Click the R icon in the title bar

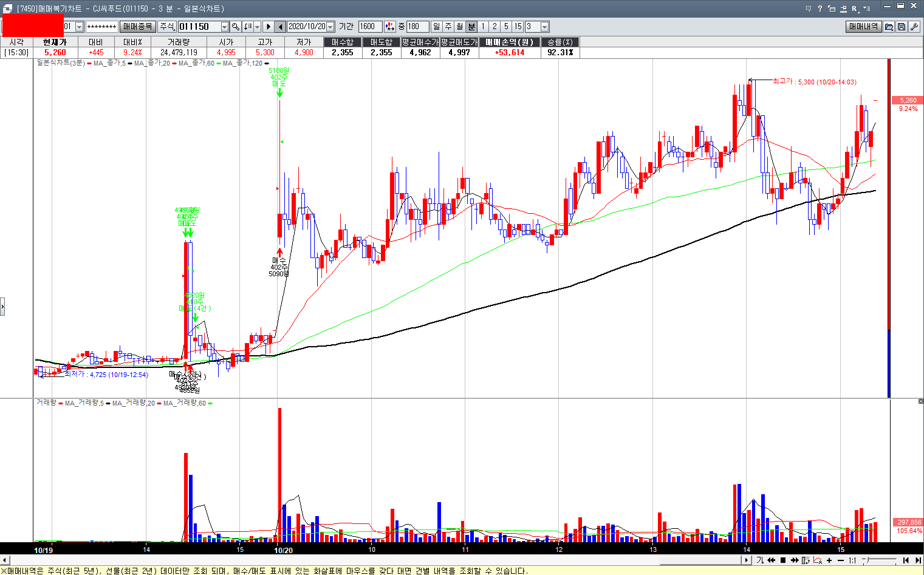[855, 9]
